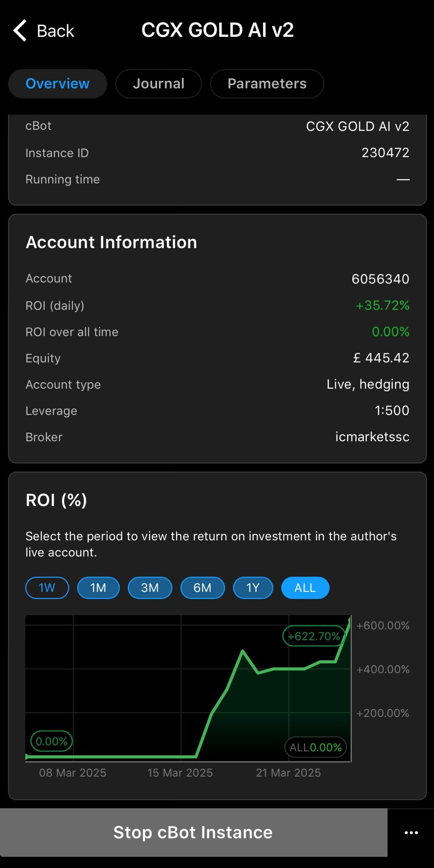Open the three-dots more options menu
The image size is (434, 868).
tap(411, 833)
